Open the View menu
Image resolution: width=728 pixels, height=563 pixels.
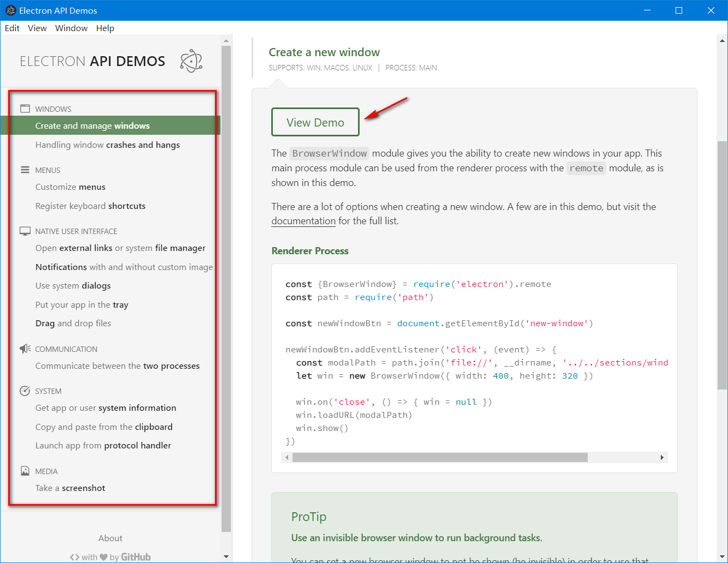coord(37,28)
